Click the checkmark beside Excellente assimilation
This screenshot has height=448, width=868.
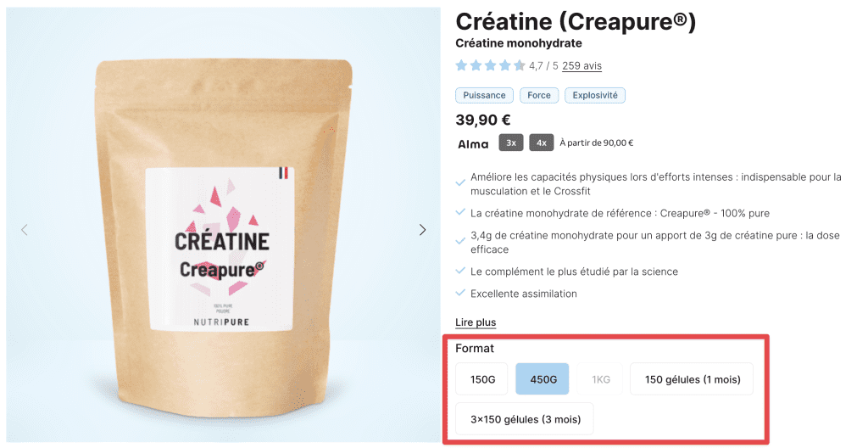point(460,293)
